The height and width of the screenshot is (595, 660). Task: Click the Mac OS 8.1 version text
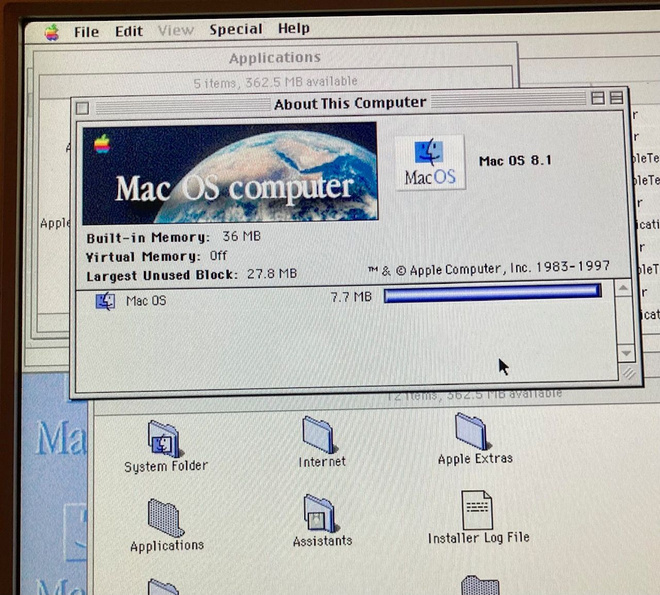pyautogui.click(x=515, y=161)
